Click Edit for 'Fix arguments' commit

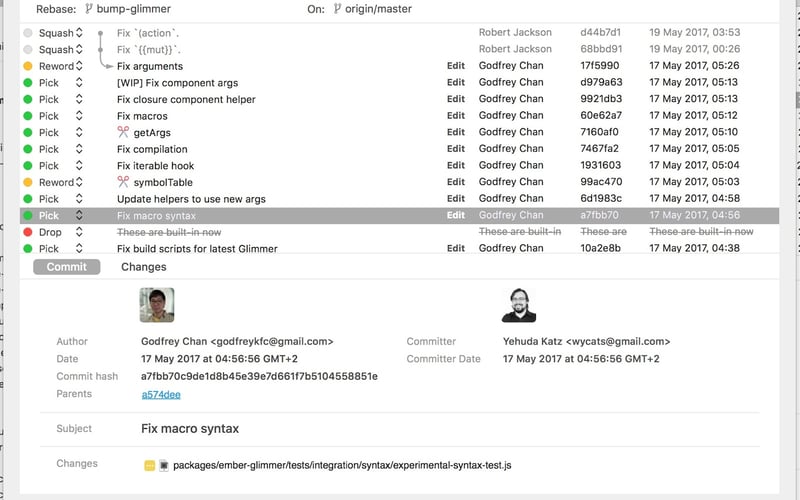(456, 66)
